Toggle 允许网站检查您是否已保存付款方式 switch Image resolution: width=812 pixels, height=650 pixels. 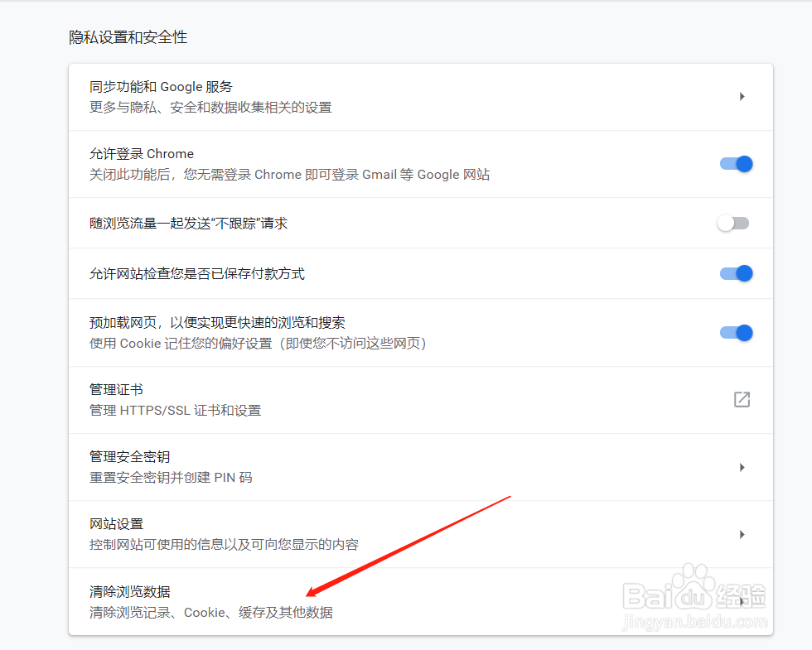point(736,273)
